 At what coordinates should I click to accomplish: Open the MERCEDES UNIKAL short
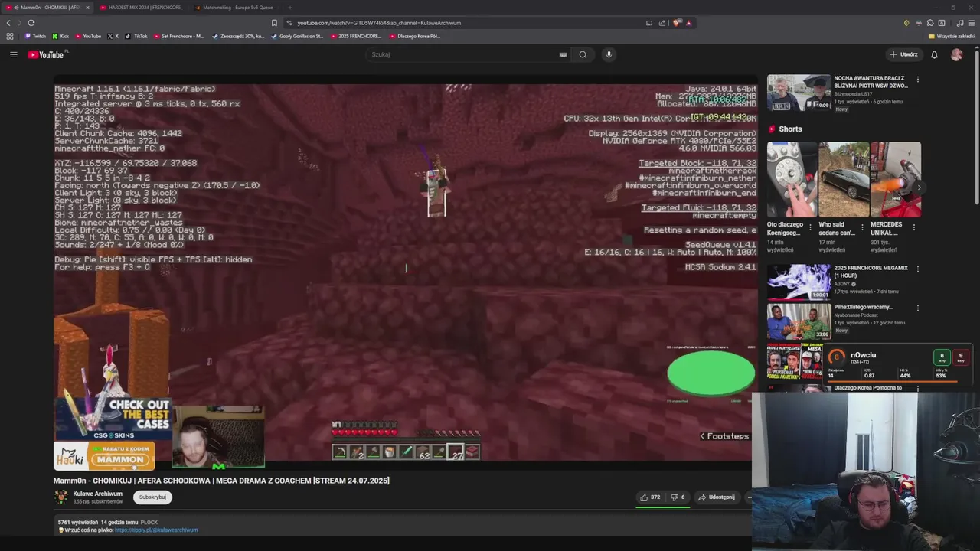pos(896,180)
